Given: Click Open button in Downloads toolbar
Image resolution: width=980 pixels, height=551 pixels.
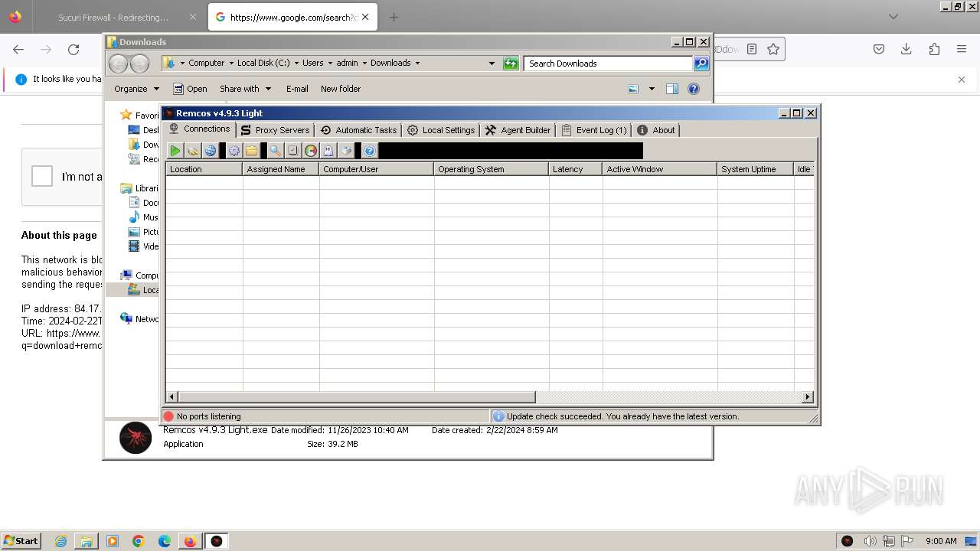Looking at the screenshot, I should pyautogui.click(x=190, y=89).
